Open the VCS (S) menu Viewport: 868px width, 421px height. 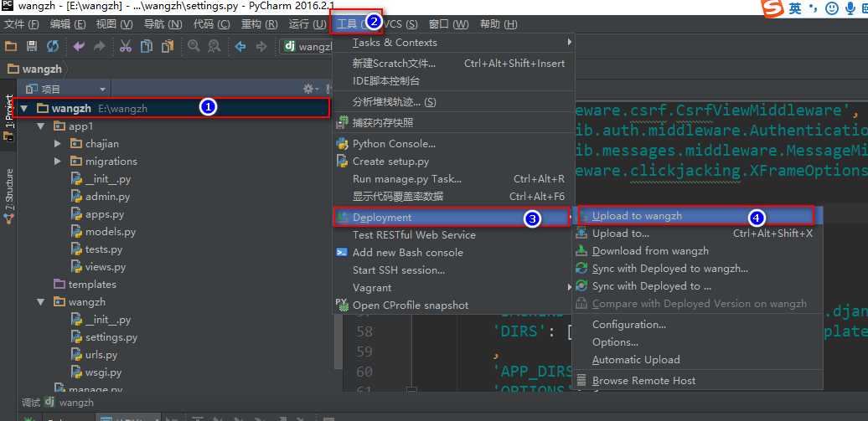(400, 24)
